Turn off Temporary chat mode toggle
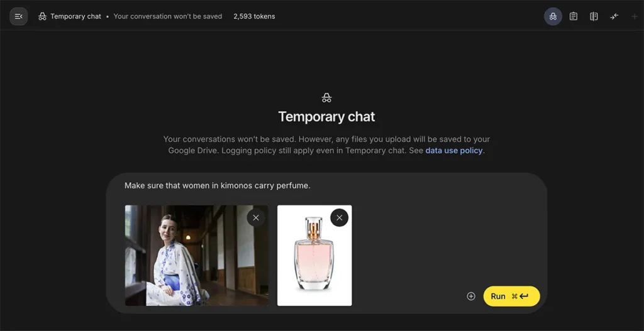644x331 pixels. (553, 16)
